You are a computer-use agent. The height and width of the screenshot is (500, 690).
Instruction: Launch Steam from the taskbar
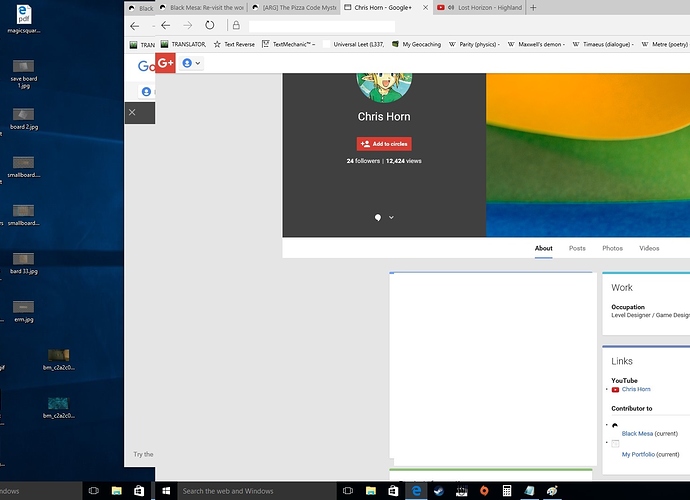[x=437, y=491]
